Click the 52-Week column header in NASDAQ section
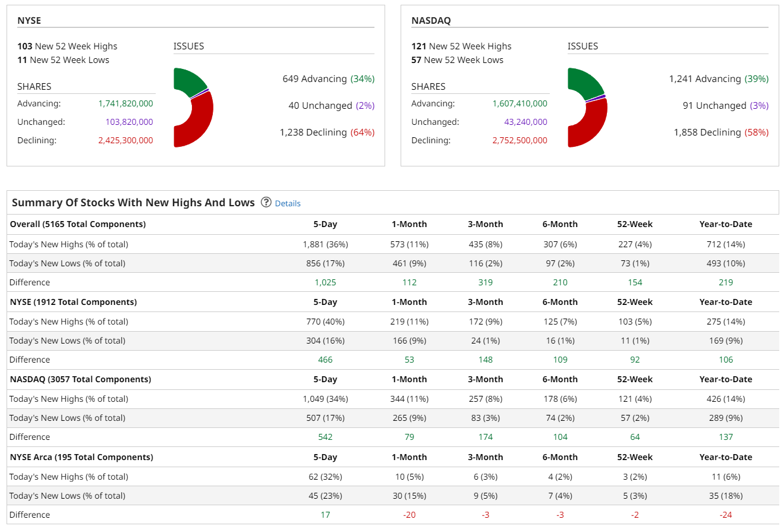 click(635, 379)
